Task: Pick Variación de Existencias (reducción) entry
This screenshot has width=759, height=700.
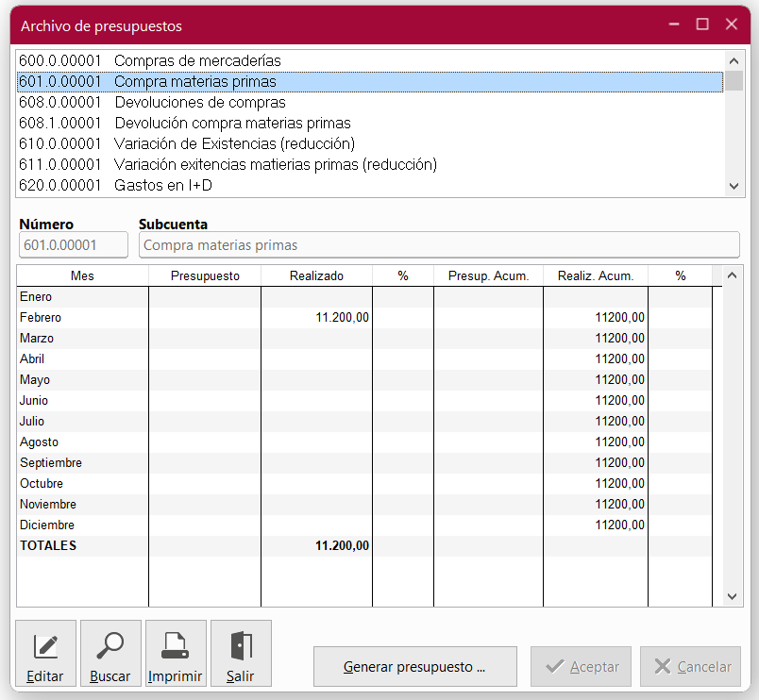Action: tap(234, 143)
